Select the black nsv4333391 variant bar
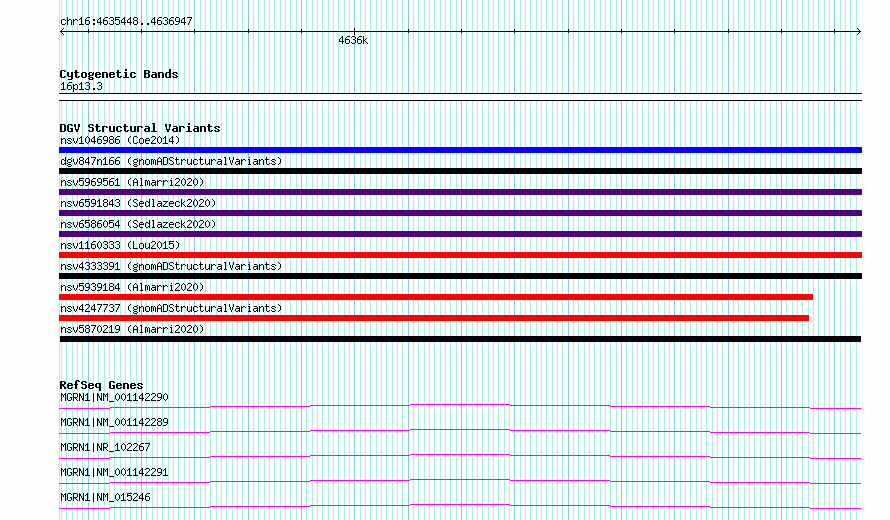Image resolution: width=890 pixels, height=520 pixels. point(460,276)
